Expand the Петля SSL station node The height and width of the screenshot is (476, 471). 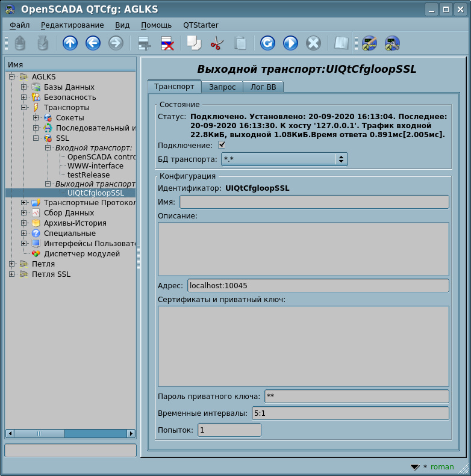coord(11,274)
